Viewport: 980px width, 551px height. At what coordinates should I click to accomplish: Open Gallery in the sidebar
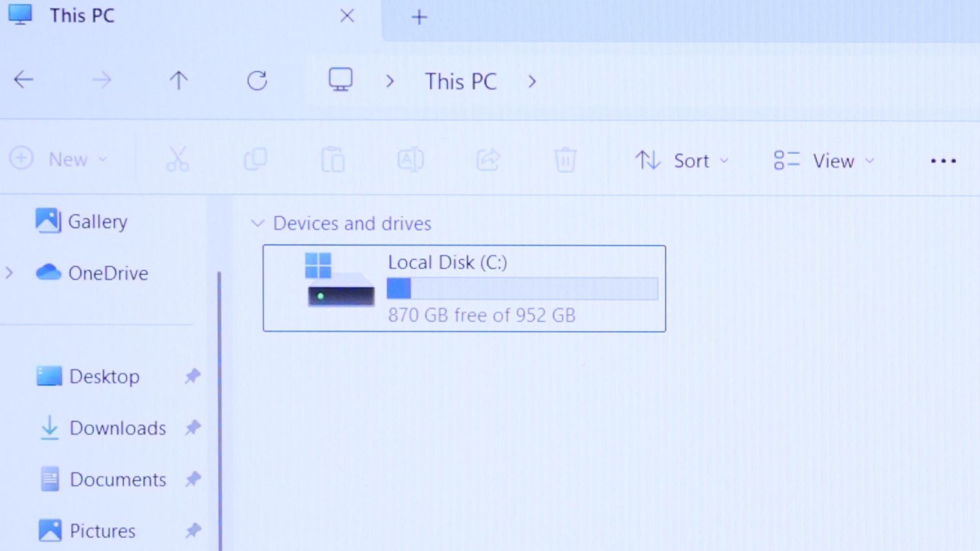tap(81, 221)
